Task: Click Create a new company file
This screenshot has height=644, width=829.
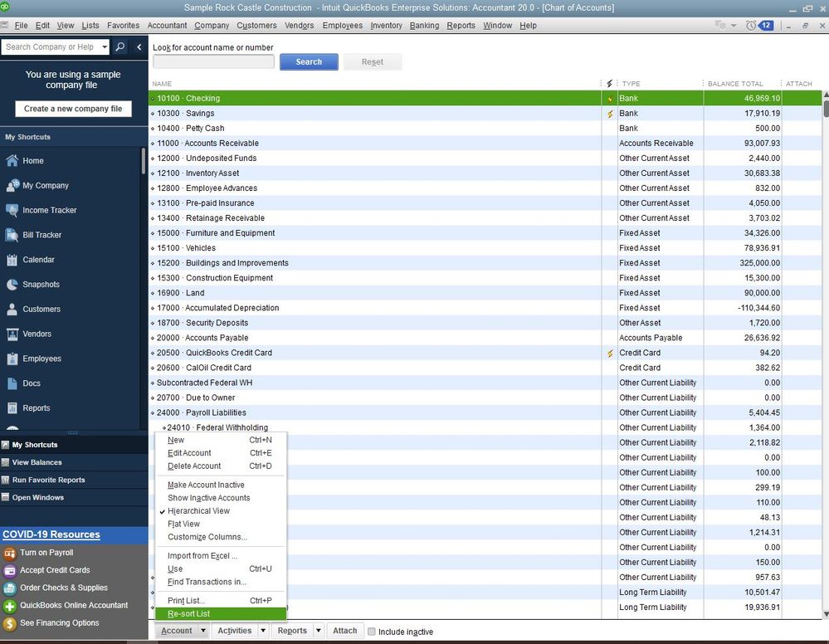Action: point(73,109)
